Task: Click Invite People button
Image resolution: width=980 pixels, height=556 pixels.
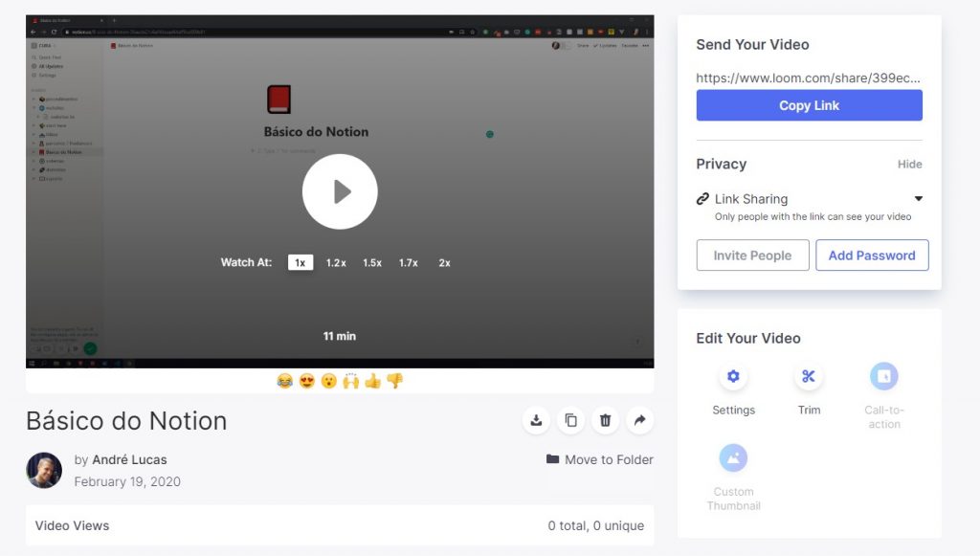Action: (752, 256)
